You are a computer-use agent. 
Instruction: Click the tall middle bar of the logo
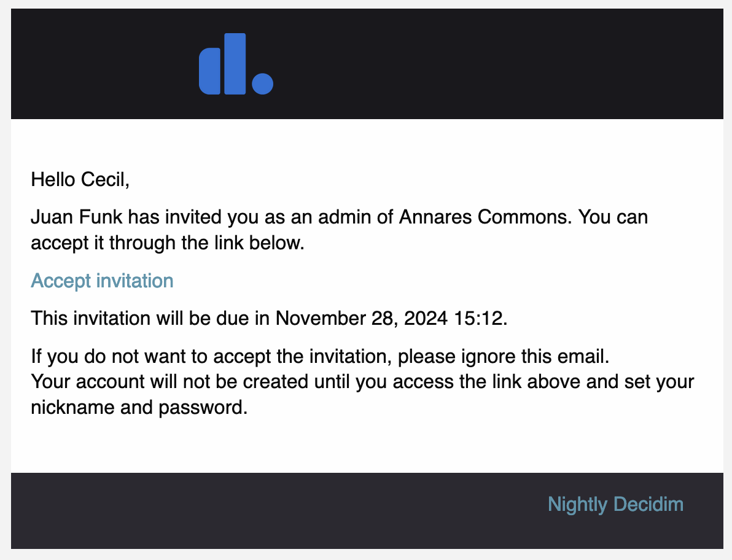(235, 64)
